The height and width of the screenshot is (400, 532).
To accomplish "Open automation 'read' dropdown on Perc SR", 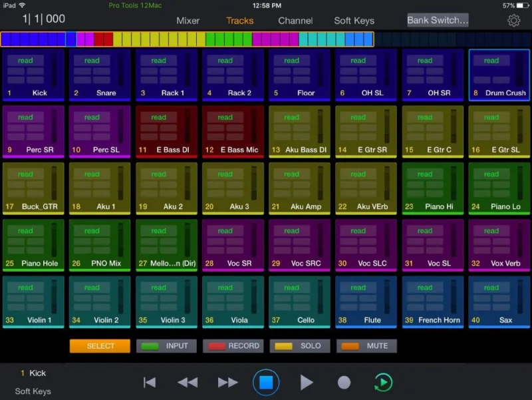I will click(25, 117).
